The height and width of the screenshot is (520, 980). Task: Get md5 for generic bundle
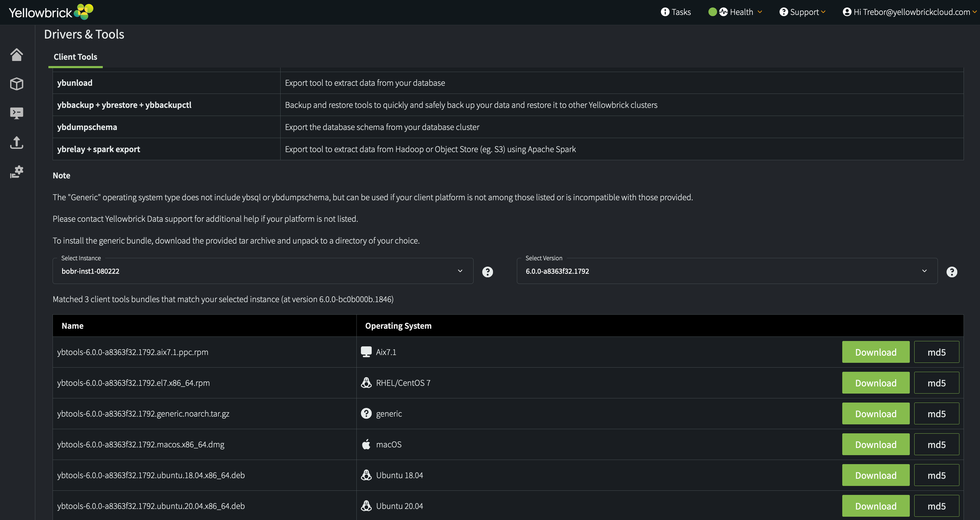pos(937,414)
